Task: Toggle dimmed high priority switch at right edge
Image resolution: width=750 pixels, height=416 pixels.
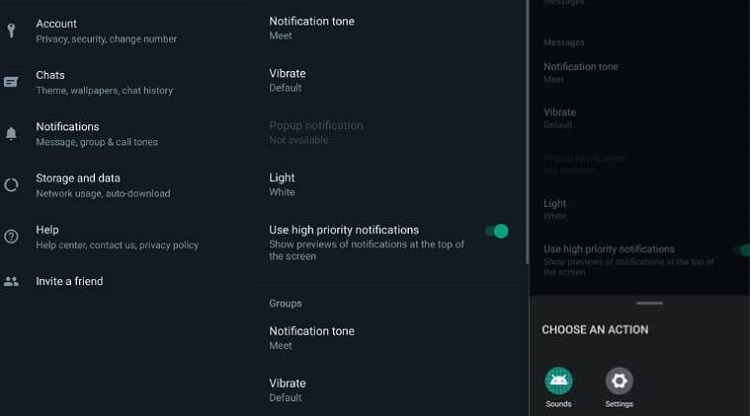Action: click(742, 250)
